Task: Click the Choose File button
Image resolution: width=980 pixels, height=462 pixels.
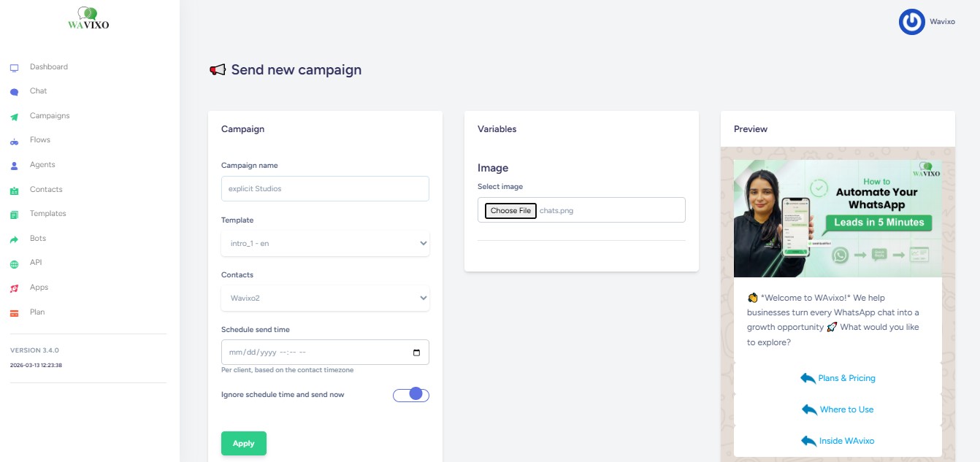Action: pyautogui.click(x=510, y=211)
